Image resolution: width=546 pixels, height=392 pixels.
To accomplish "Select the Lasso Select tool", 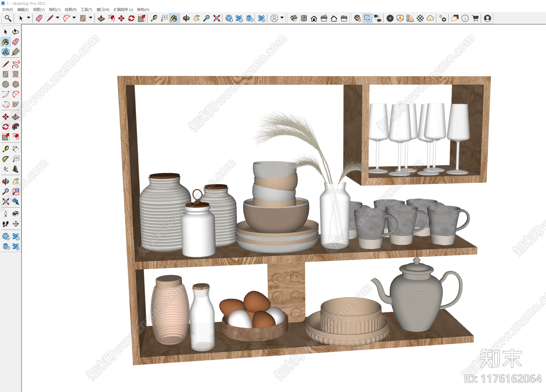I will point(16,32).
